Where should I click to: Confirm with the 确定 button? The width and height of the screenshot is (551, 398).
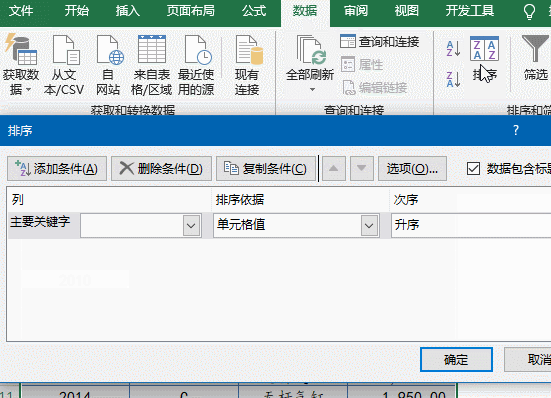click(x=456, y=360)
